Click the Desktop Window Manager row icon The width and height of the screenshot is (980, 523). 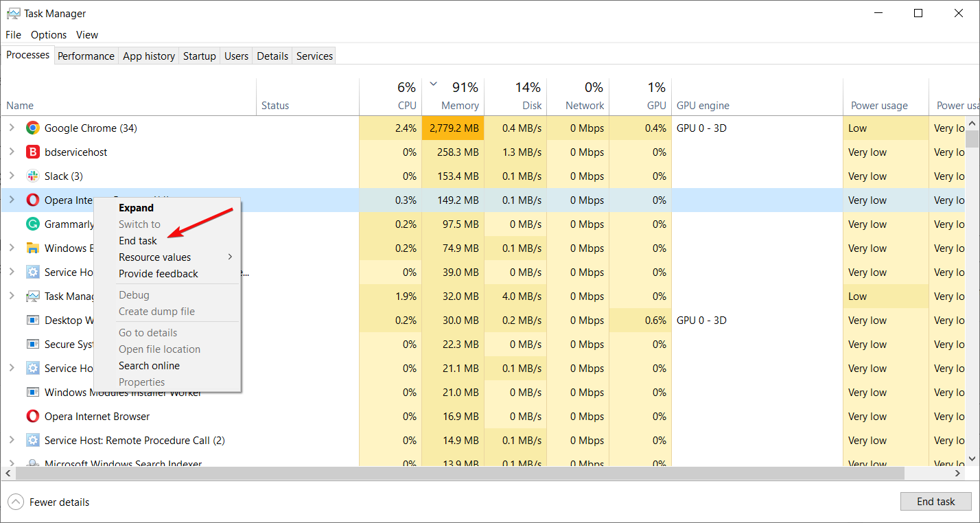pos(32,320)
